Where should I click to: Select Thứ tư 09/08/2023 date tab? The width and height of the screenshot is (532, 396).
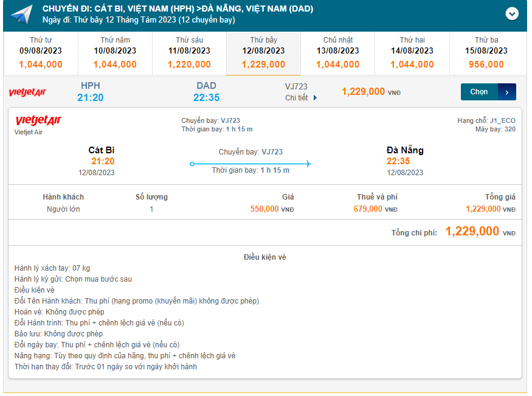(41, 52)
